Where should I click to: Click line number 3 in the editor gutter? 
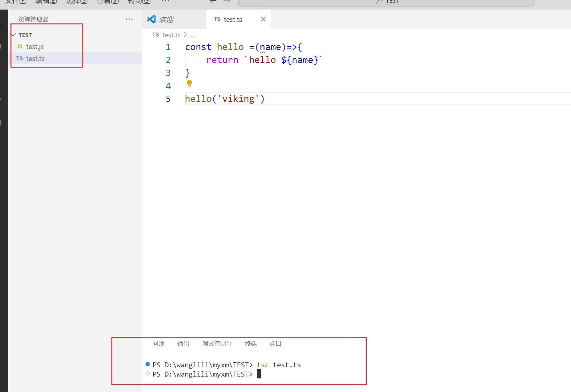pos(168,73)
